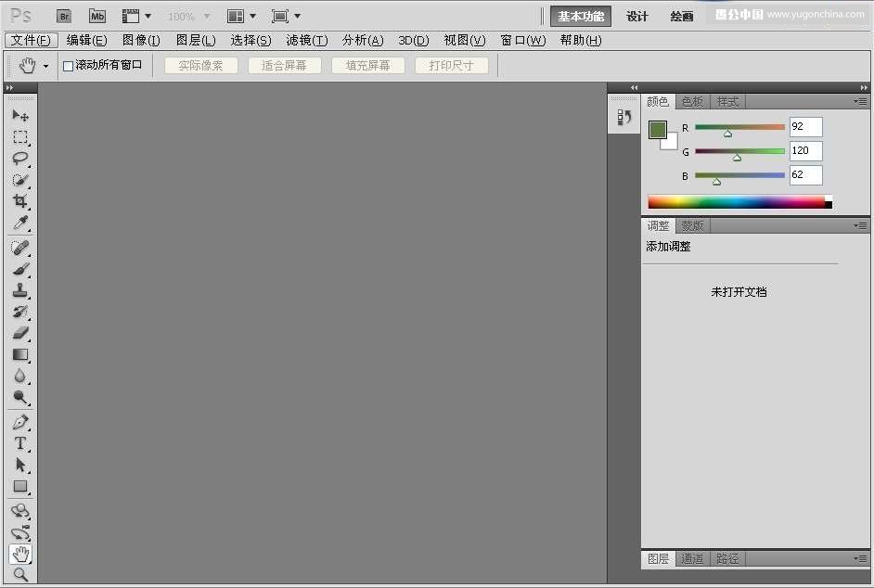
Task: Open the 编辑(E) menu
Action: (x=86, y=40)
